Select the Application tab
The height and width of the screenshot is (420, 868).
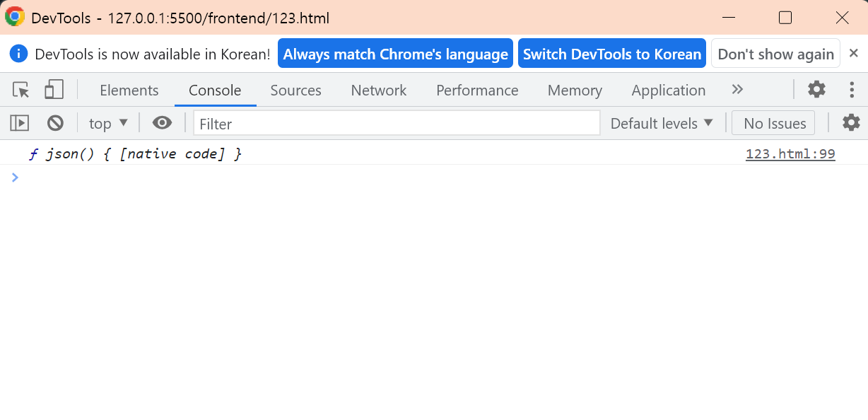[669, 90]
